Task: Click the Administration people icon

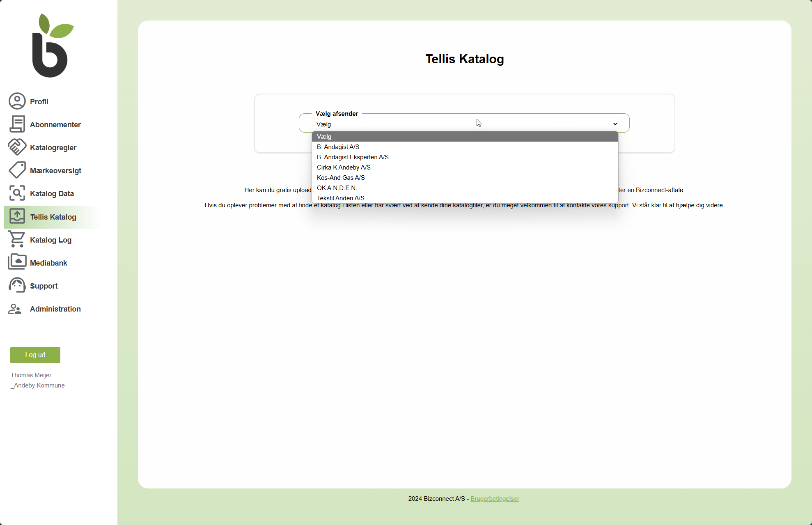Action: [x=15, y=309]
